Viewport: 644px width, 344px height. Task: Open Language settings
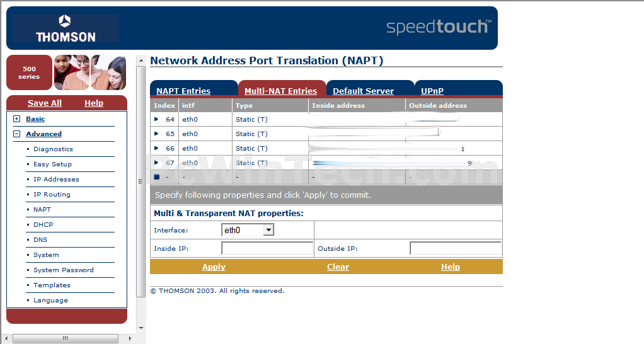tap(50, 301)
